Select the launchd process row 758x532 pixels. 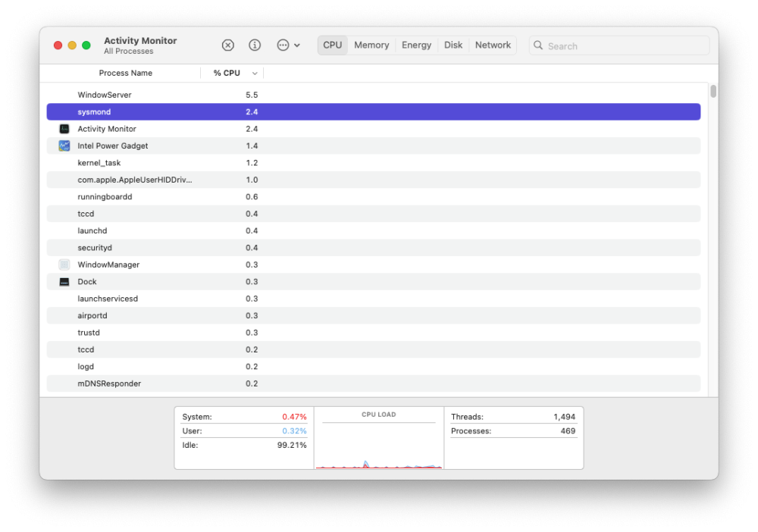pos(373,230)
